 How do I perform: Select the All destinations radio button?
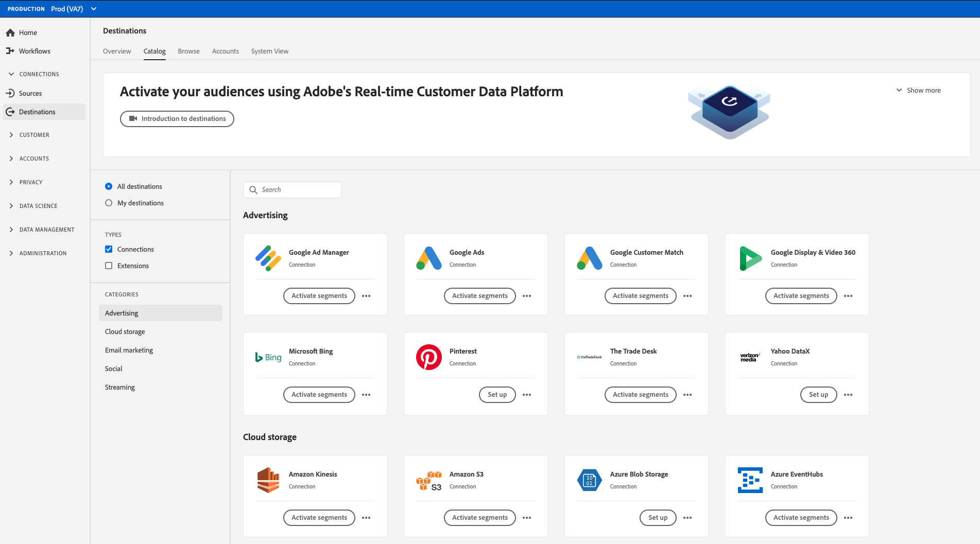point(109,186)
